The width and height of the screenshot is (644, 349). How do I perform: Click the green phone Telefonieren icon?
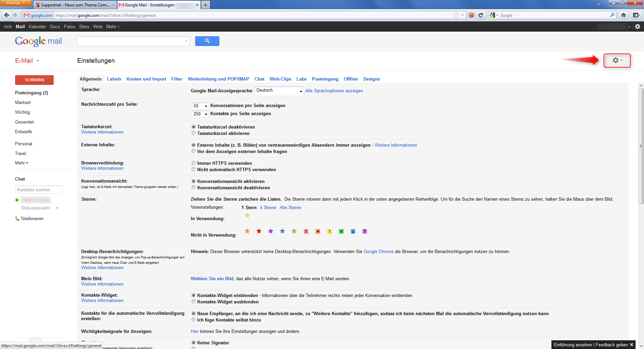pos(17,218)
